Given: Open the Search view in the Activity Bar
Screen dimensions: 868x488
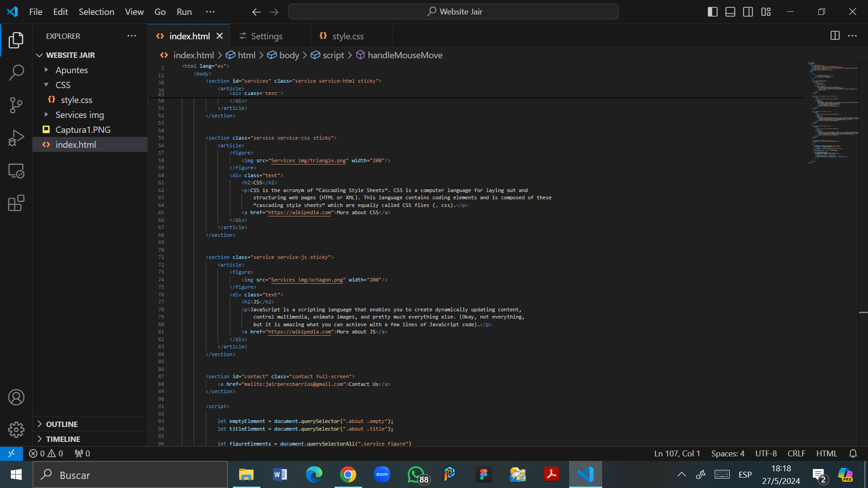Looking at the screenshot, I should point(16,72).
